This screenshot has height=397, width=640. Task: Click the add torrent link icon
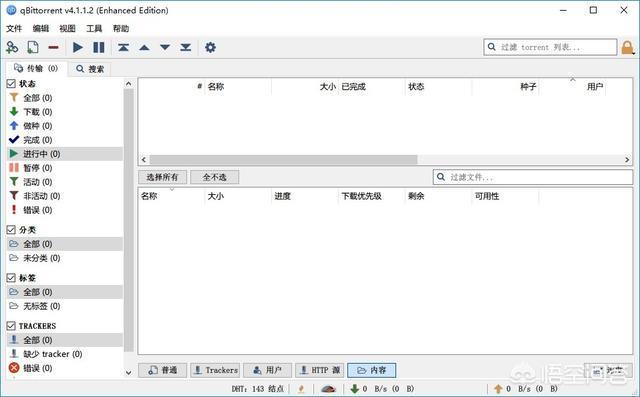(x=12, y=48)
